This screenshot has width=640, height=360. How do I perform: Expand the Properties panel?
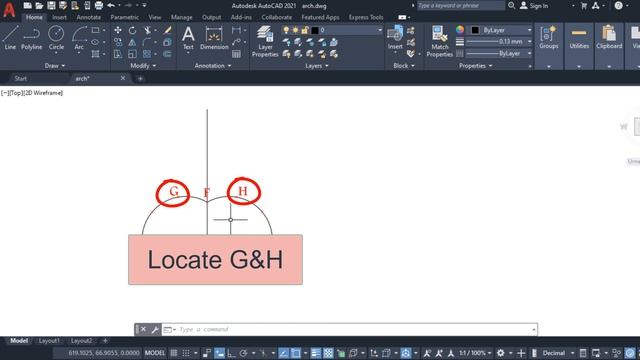click(476, 66)
